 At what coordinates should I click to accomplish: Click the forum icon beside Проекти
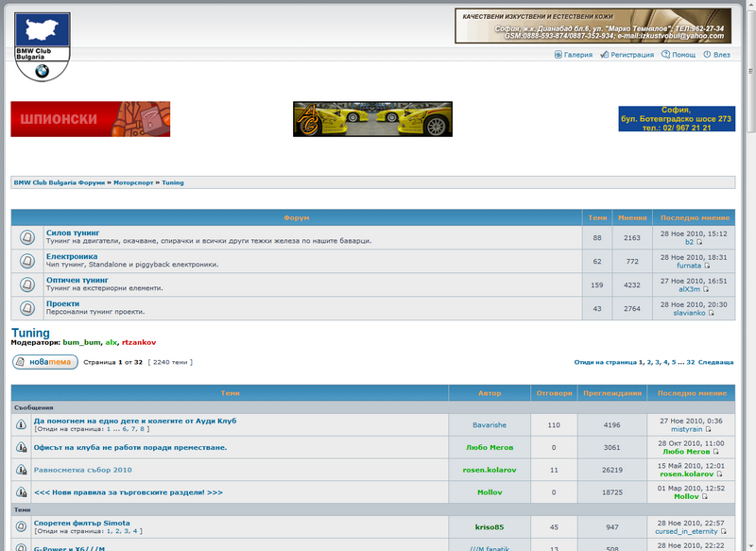point(27,308)
